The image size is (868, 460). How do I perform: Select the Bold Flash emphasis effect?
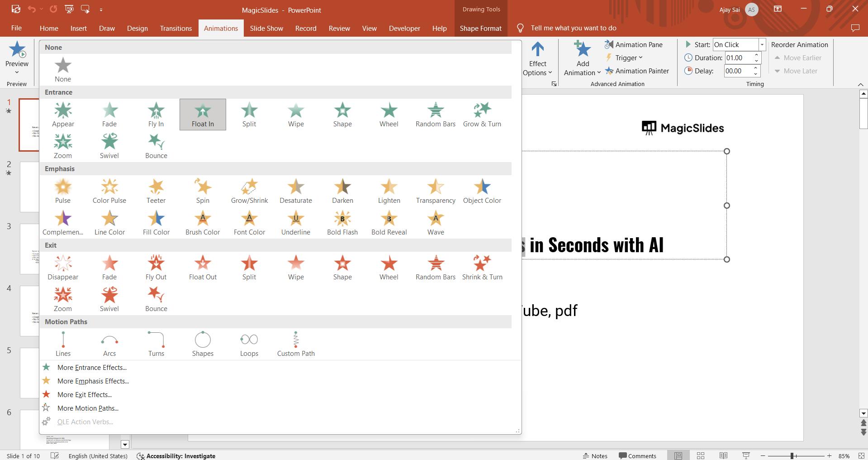point(342,223)
